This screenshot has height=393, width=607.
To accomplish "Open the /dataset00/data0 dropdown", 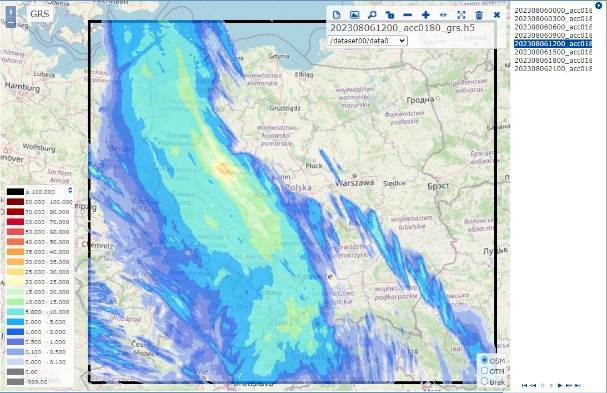I will (367, 41).
